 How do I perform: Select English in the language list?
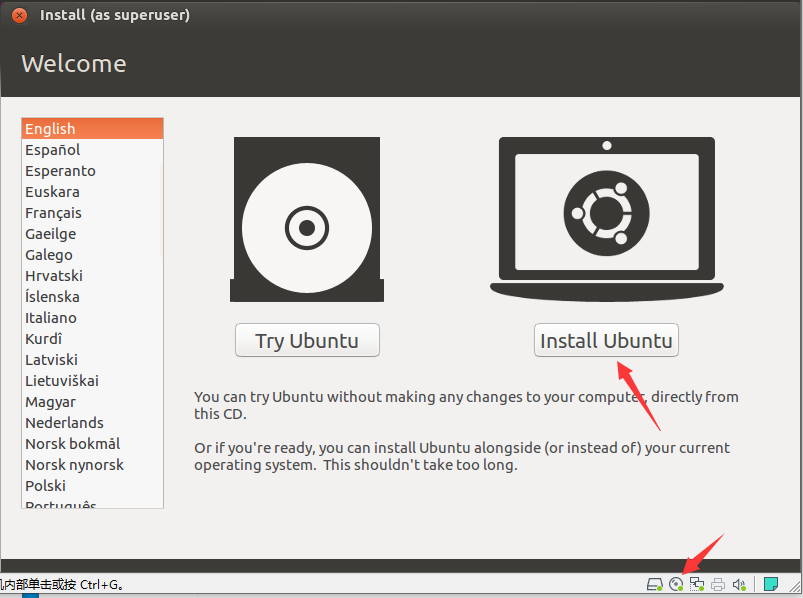coord(92,129)
